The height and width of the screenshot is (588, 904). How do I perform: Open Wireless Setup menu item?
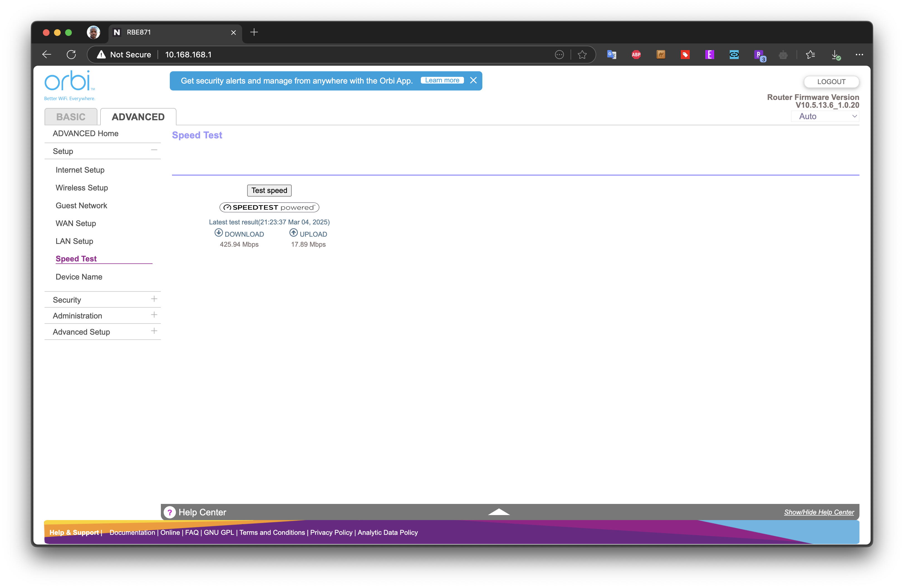82,188
